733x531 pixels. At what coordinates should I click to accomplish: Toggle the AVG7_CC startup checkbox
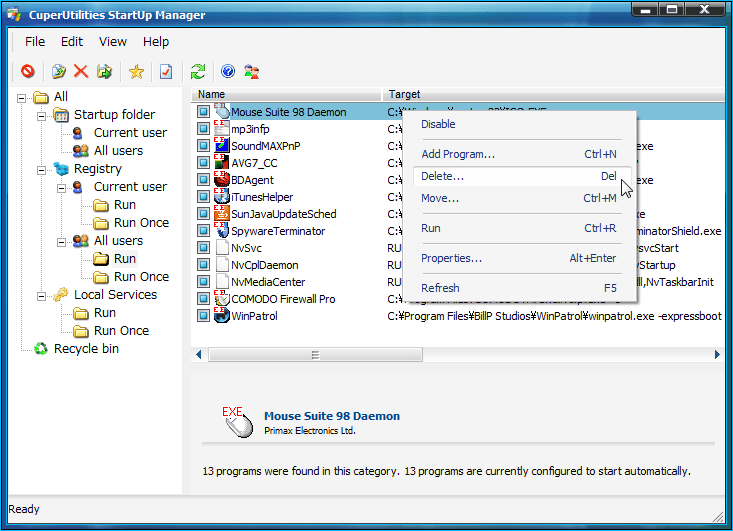click(x=203, y=162)
